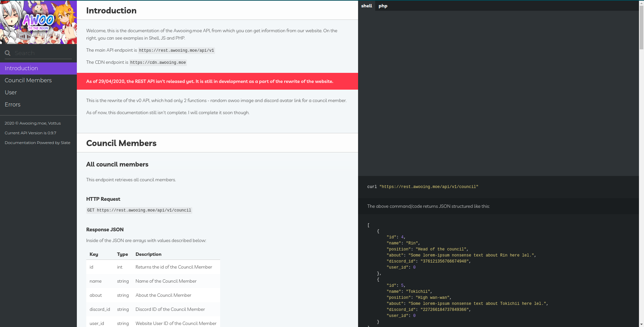The width and height of the screenshot is (644, 327).
Task: Open the Council Members section
Action: (x=28, y=80)
